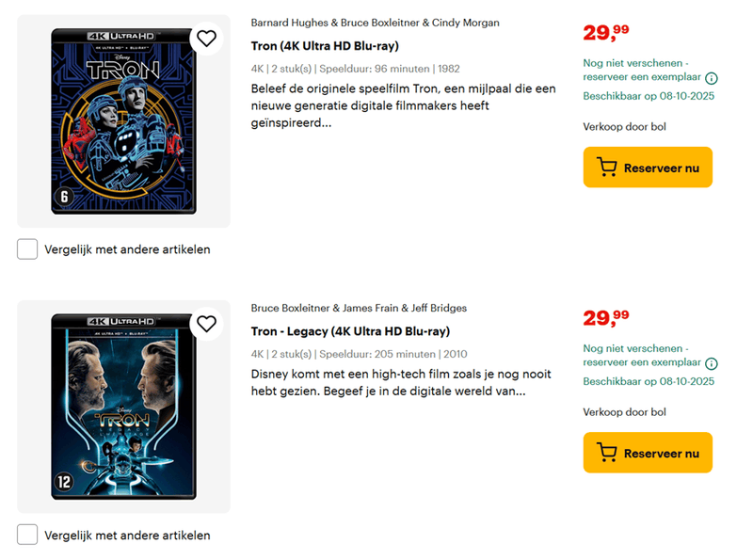Favorite Tron Legacy using the heart icon

tap(206, 324)
